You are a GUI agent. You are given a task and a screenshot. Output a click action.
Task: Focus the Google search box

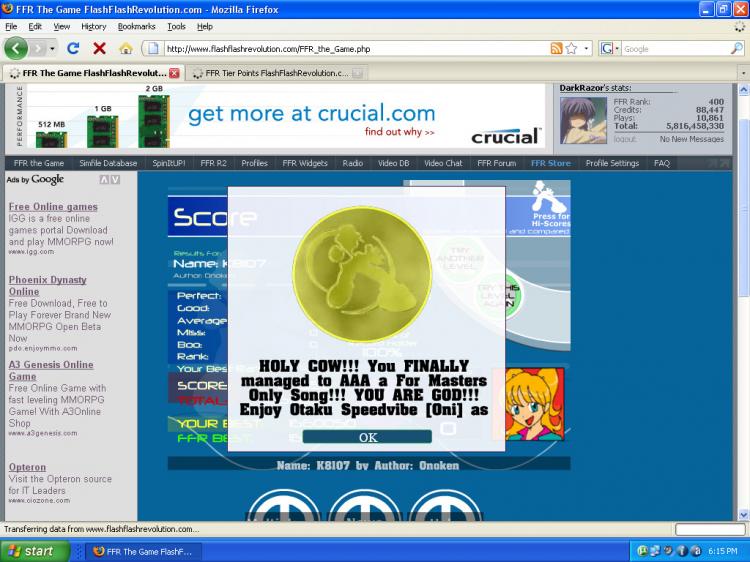click(x=675, y=49)
